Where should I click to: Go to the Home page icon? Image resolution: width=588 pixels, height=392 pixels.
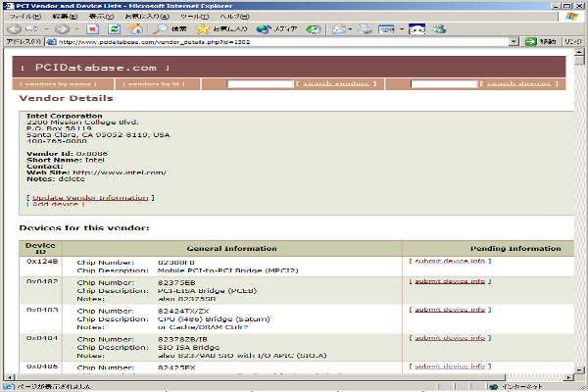click(136, 28)
